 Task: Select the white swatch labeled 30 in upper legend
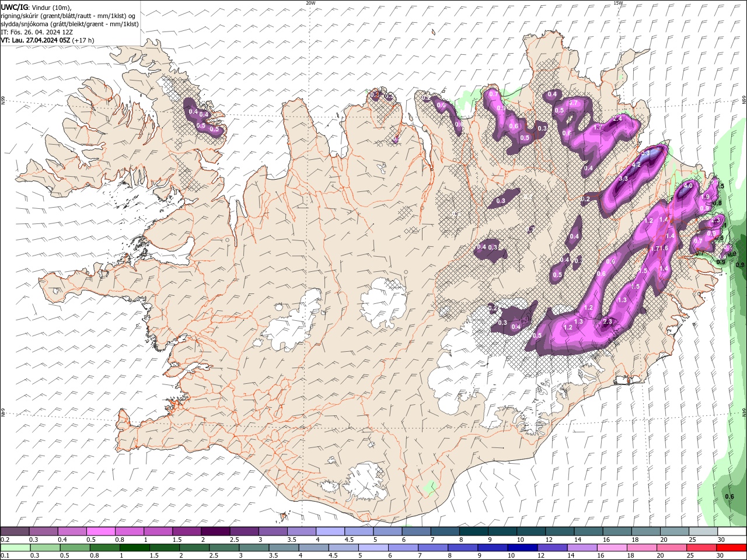(731, 531)
